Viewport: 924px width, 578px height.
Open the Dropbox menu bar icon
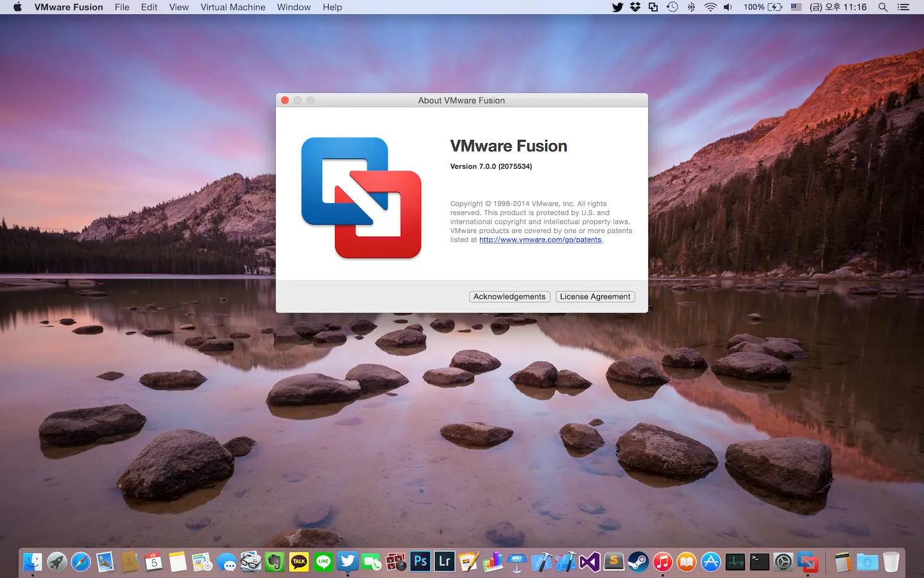pos(635,7)
